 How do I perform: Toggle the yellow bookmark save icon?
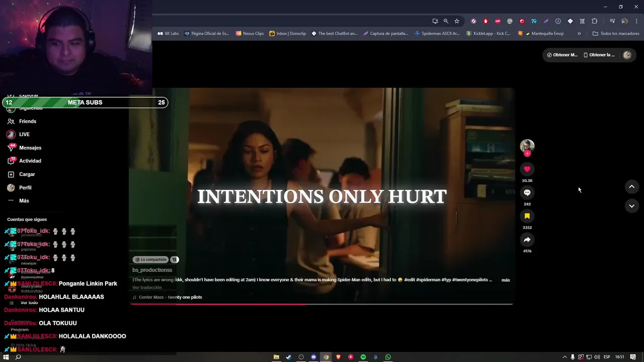click(527, 216)
